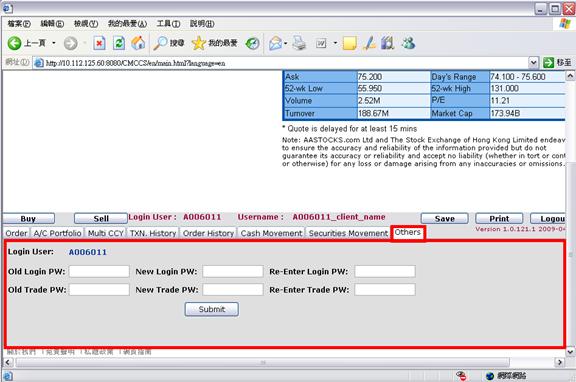The width and height of the screenshot is (576, 382).
Task: Click the Home icon in toolbar
Action: (138, 43)
